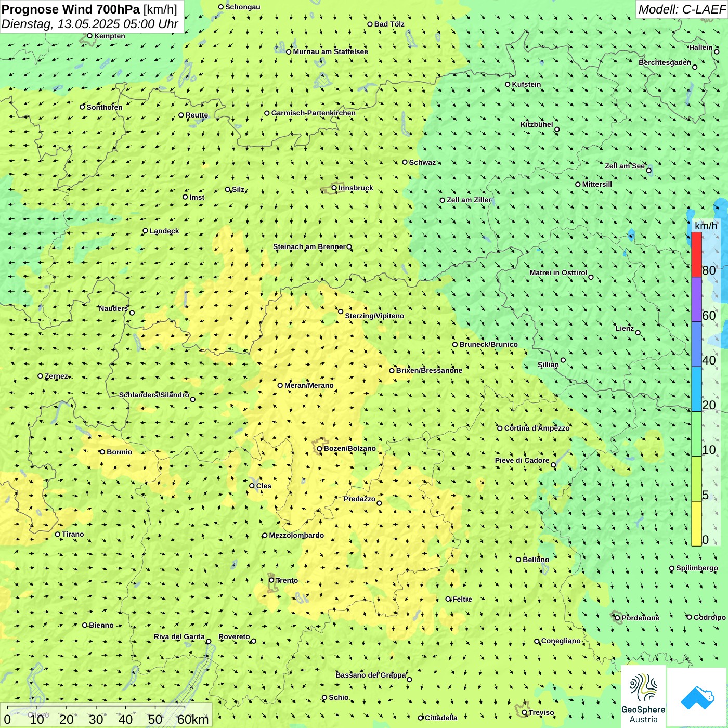Select the Steinach am Brenner label
728x728 pixels.
click(x=309, y=246)
